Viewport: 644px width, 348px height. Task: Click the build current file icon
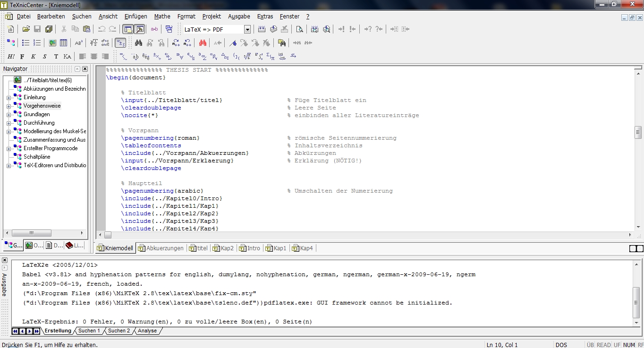click(262, 29)
